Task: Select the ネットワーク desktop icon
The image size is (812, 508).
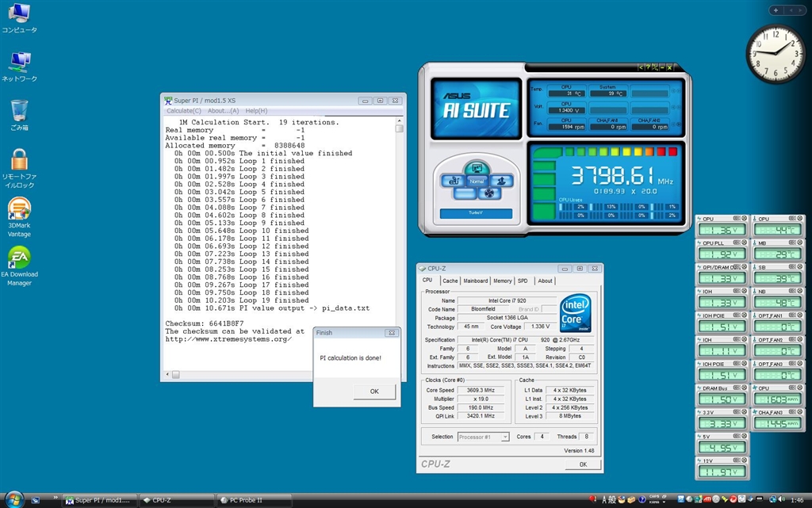Action: point(19,67)
